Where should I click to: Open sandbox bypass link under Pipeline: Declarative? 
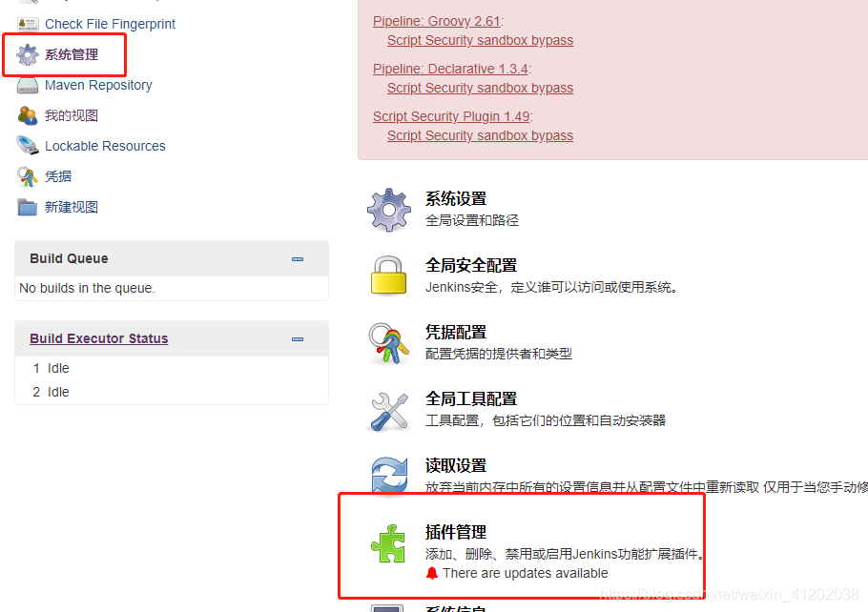480,88
